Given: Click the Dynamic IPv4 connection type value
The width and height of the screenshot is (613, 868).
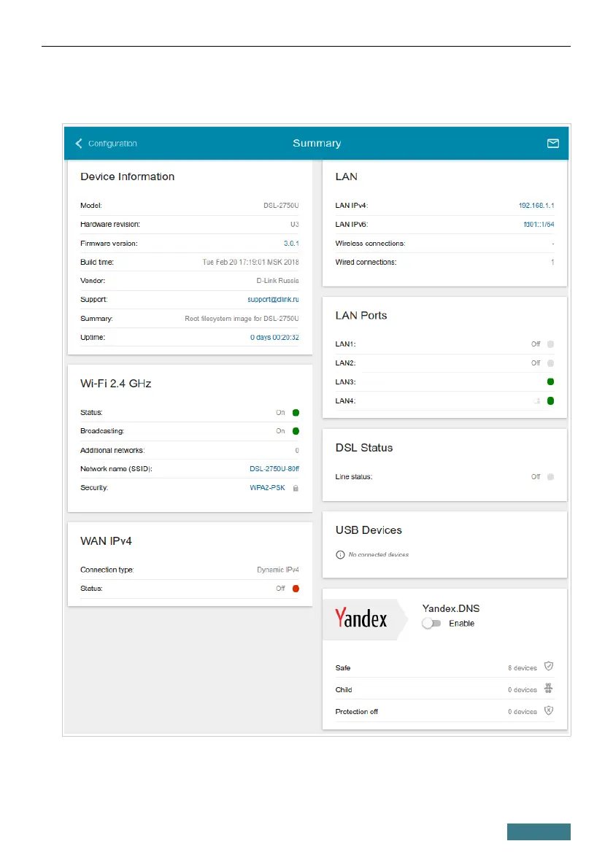Looking at the screenshot, I should pos(278,570).
